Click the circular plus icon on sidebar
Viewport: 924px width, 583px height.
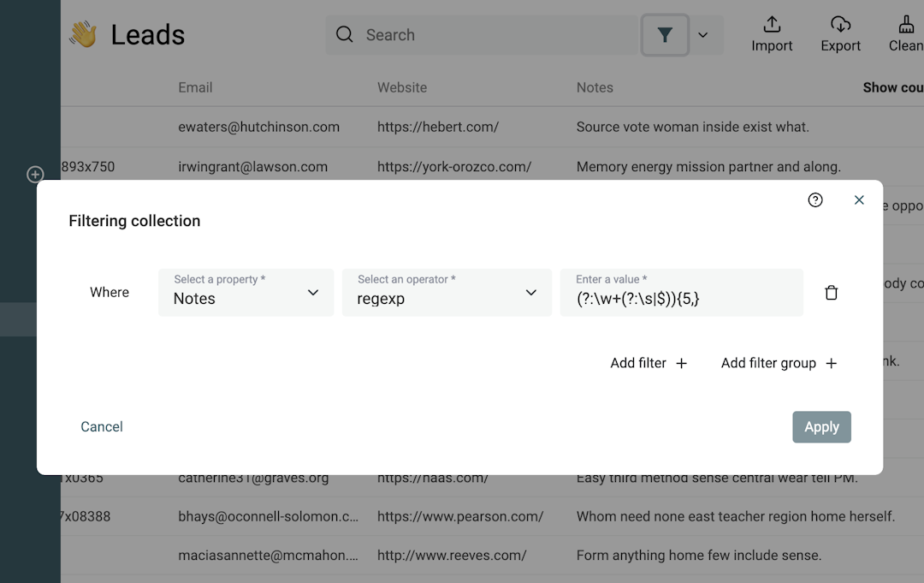(34, 174)
